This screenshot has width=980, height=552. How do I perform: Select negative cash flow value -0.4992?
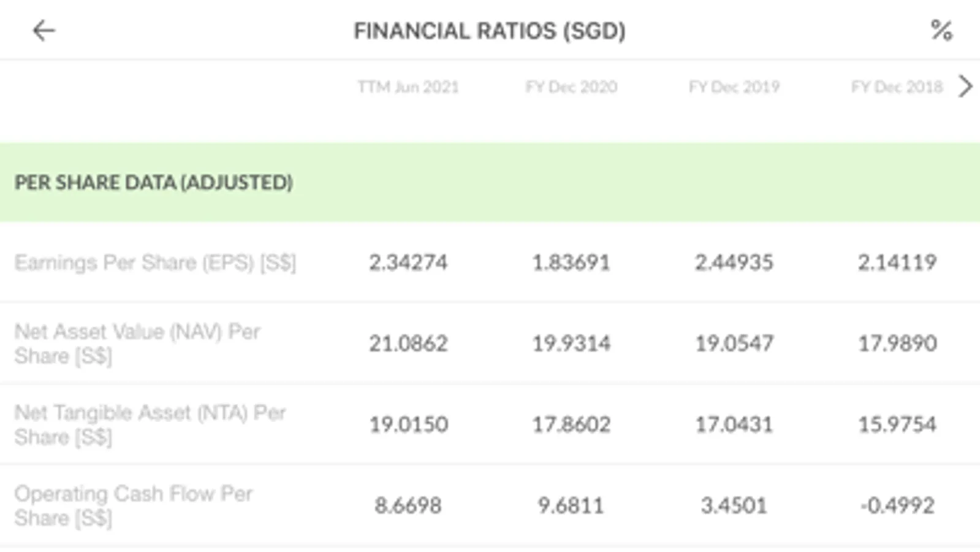[897, 505]
